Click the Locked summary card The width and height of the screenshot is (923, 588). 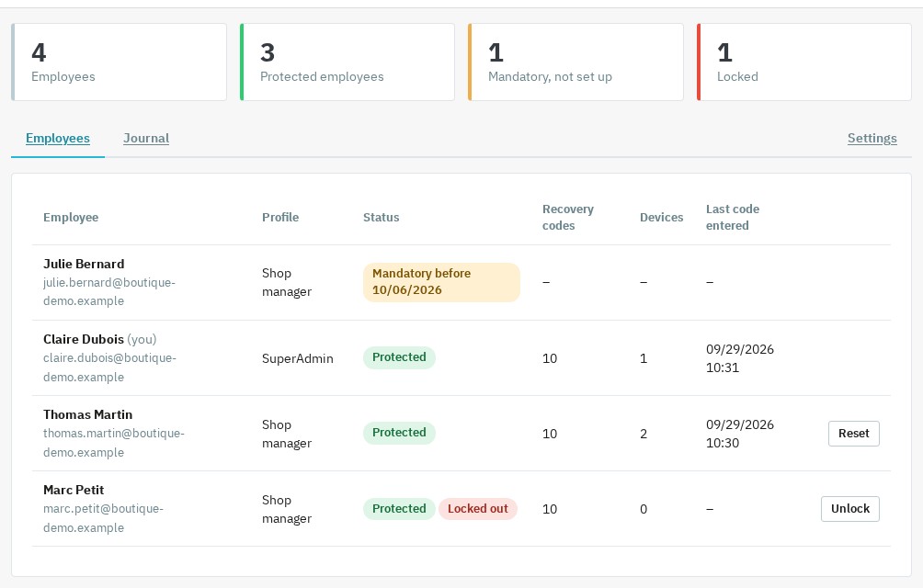(x=804, y=62)
